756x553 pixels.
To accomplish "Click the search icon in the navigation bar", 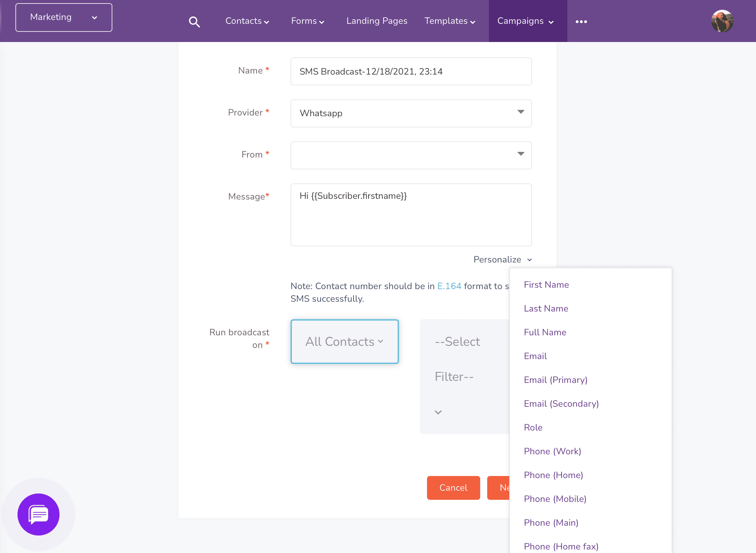I will point(194,21).
